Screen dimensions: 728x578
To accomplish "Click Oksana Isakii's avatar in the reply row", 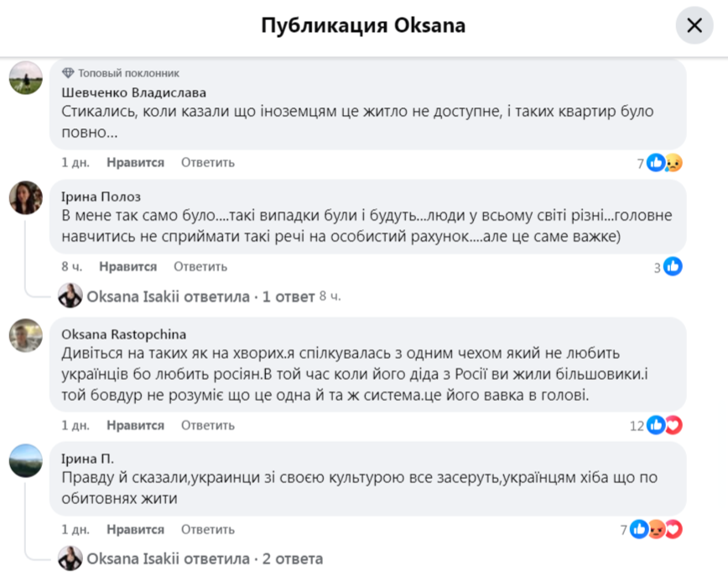I will point(70,295).
